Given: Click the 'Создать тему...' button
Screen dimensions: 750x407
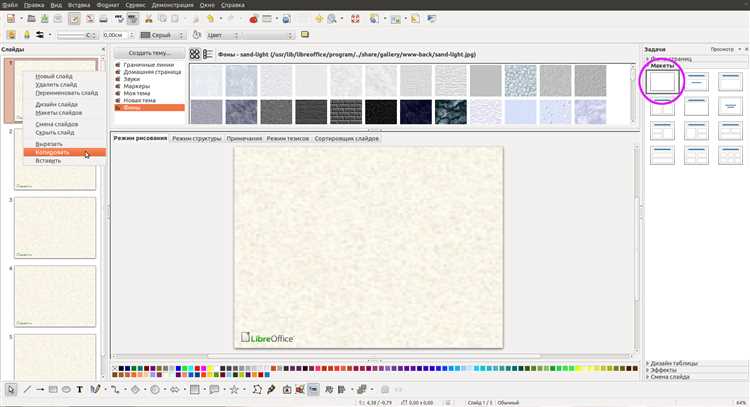Looking at the screenshot, I should coord(150,53).
